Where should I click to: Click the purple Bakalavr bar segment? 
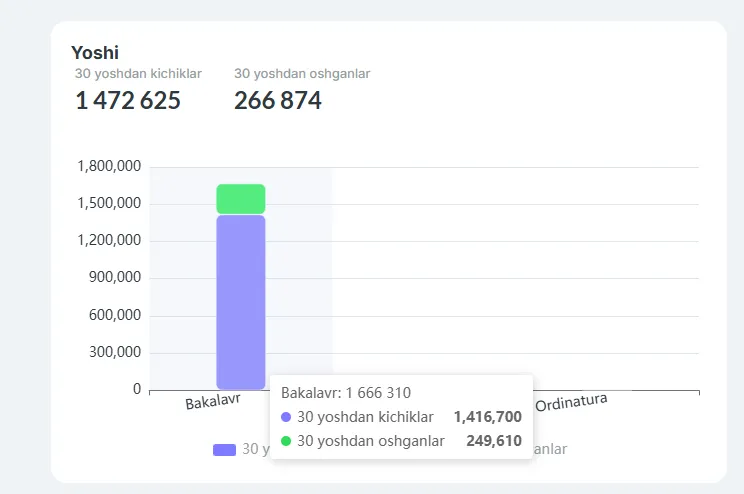coord(241,300)
